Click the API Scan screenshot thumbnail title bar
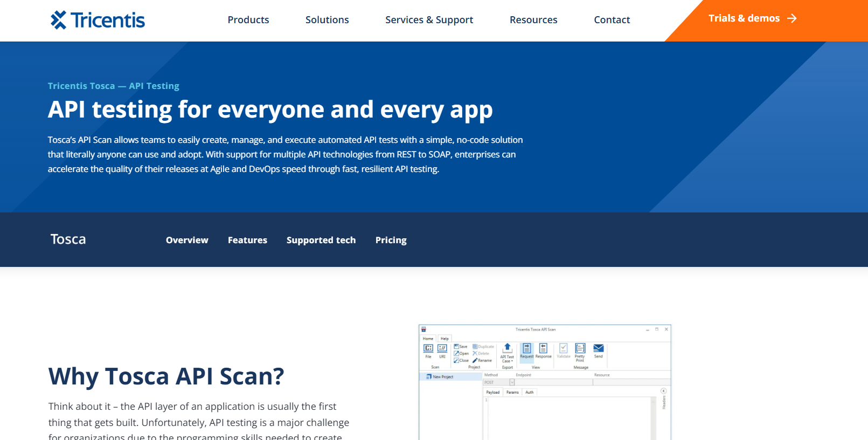The image size is (868, 440). [545, 329]
